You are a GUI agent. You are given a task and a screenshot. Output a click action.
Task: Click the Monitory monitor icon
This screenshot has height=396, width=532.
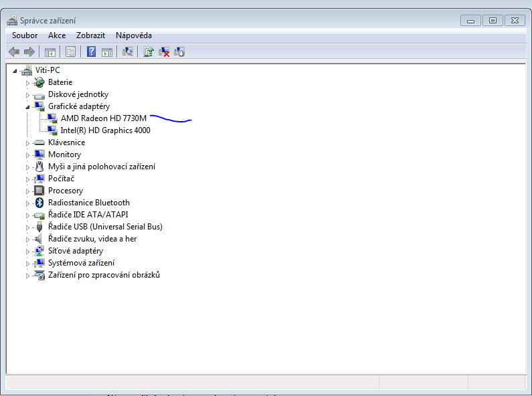point(39,155)
